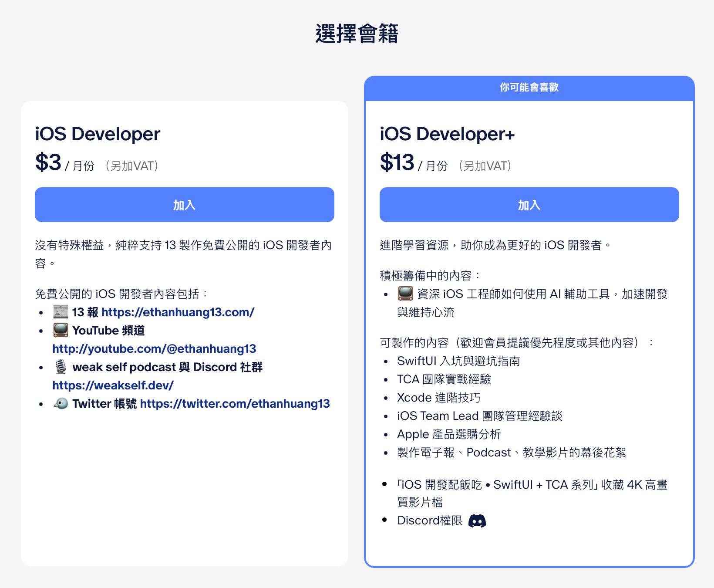Click the YouTube 頻道 label
714x588 pixels.
pos(108,331)
